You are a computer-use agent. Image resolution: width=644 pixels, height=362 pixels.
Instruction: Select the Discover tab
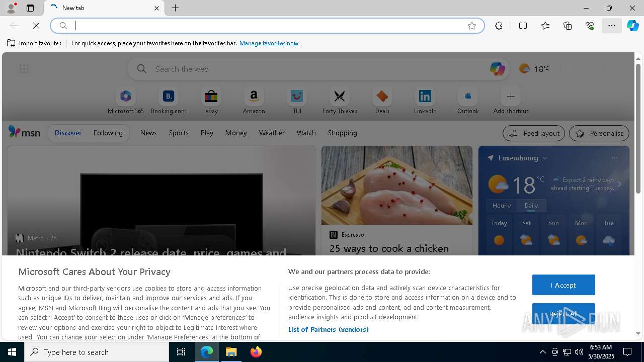(68, 133)
